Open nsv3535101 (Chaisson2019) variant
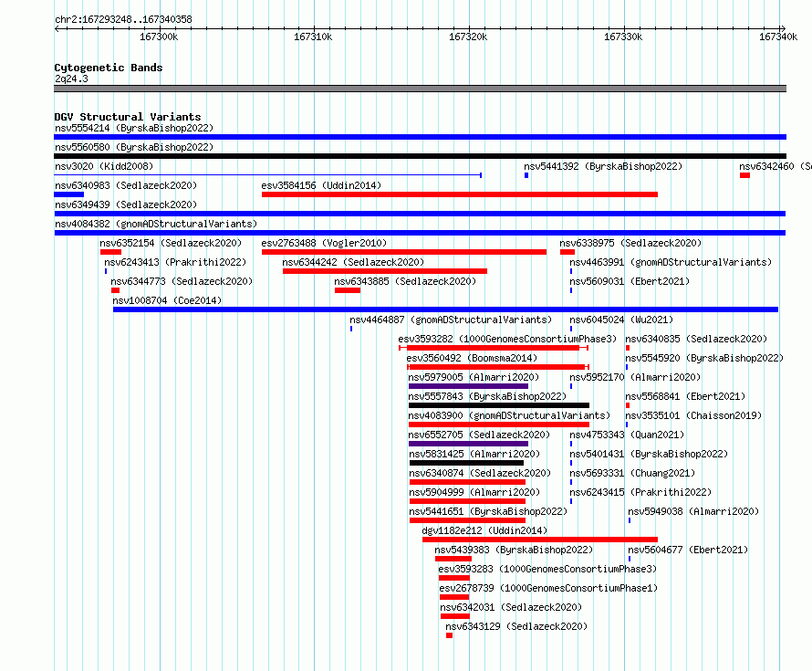Screen dimensions: 812x671 pyautogui.click(x=694, y=415)
